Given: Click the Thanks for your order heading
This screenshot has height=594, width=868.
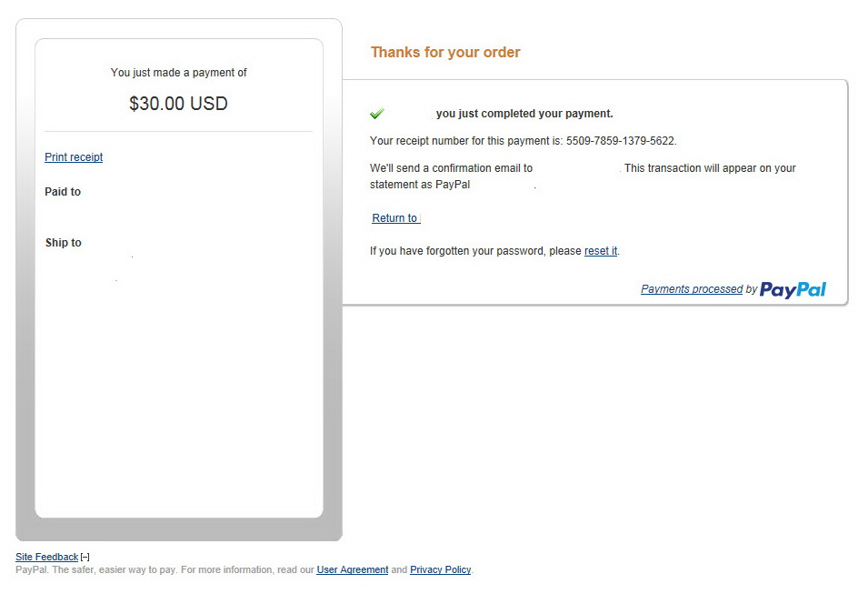Looking at the screenshot, I should click(445, 52).
